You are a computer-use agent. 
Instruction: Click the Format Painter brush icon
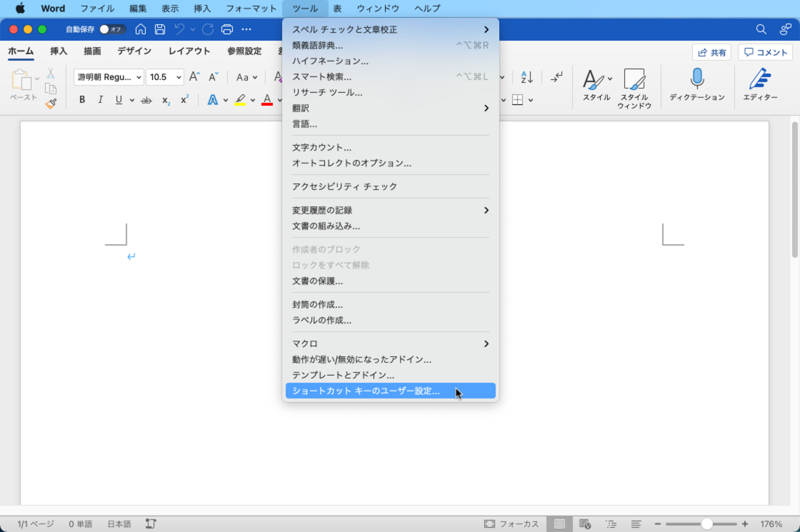[51, 104]
